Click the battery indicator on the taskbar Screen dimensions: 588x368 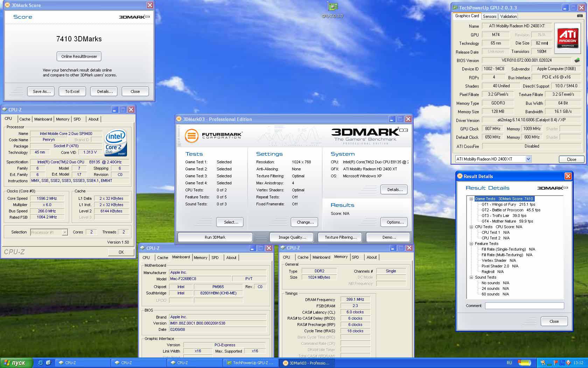coord(524,363)
